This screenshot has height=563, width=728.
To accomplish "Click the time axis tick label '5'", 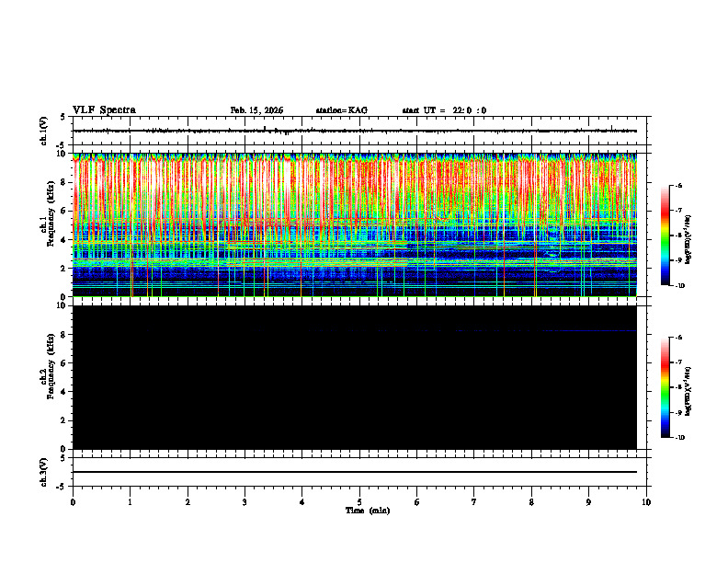I will (359, 502).
